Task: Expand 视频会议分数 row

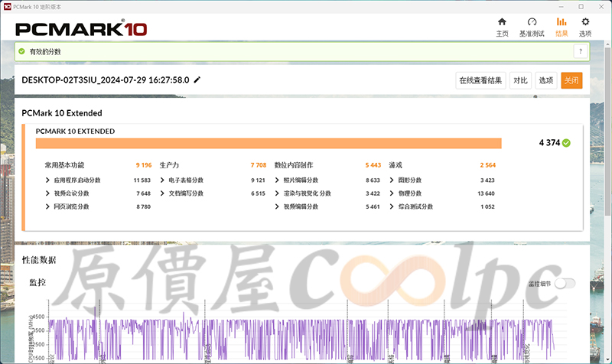Action: pyautogui.click(x=47, y=193)
